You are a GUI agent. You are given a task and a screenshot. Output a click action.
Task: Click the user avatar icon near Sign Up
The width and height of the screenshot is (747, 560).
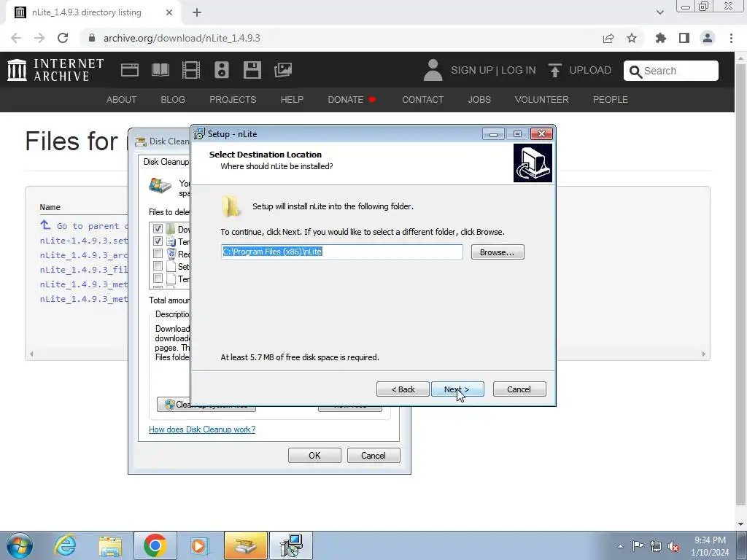tap(433, 70)
